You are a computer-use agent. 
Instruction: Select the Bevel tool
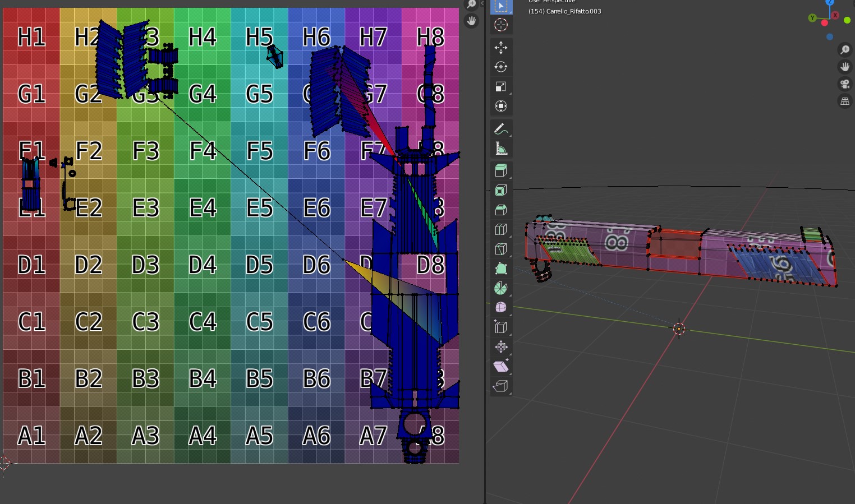[501, 210]
